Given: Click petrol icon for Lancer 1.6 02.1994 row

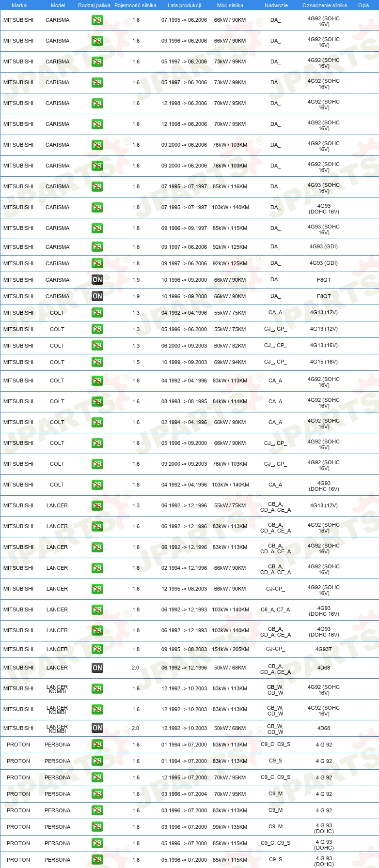Looking at the screenshot, I should click(97, 568).
